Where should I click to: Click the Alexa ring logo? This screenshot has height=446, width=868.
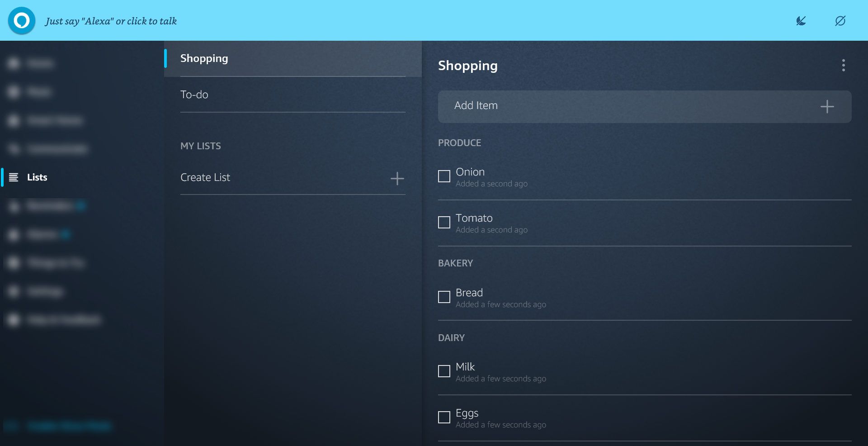coord(22,21)
